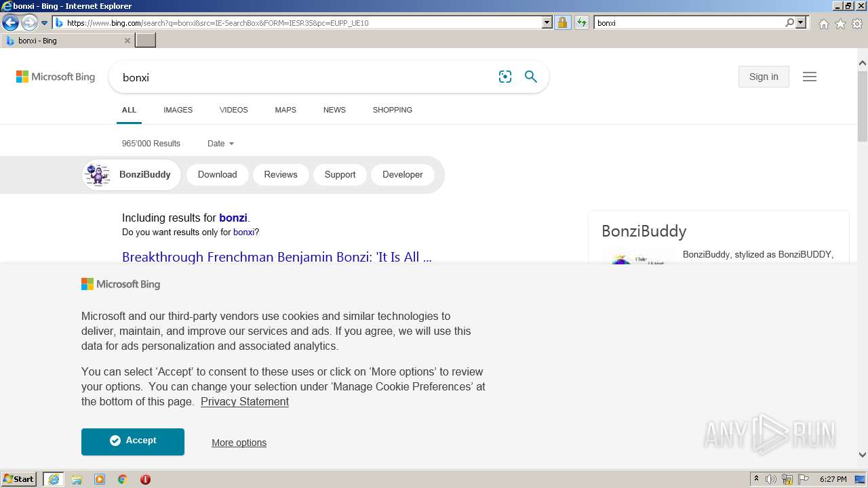Select the 'bonxi - Bing' browser tab

click(66, 41)
